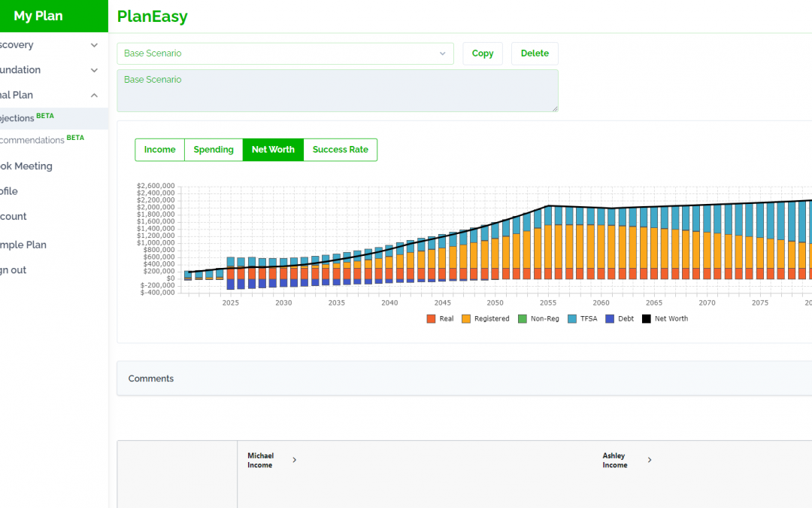The image size is (812, 508).
Task: Click the Michael Income header text
Action: [260, 461]
